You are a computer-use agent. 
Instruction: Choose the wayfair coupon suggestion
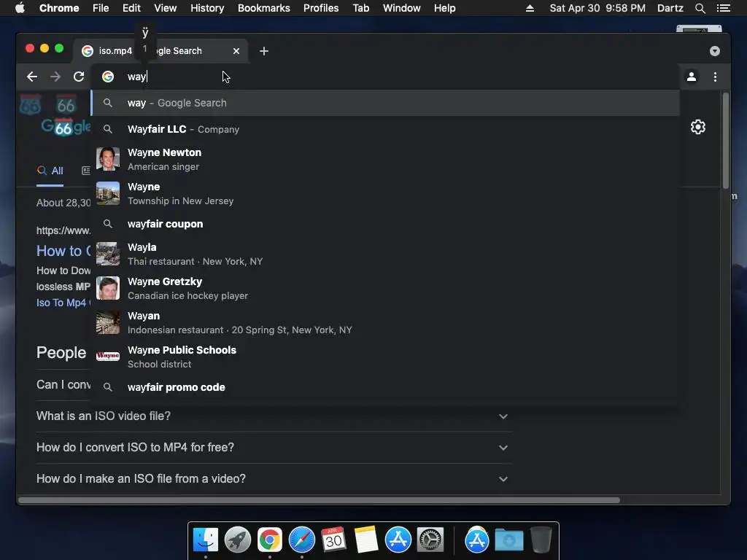[385, 224]
